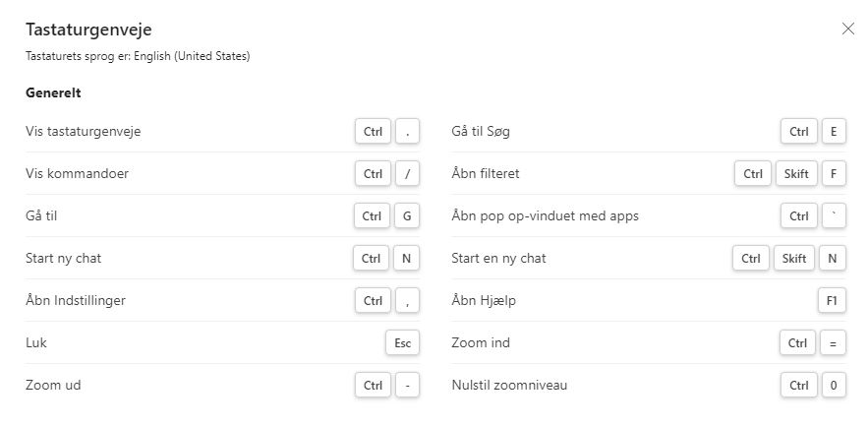868x426 pixels.
Task: Click the Generelt section heading
Action: pos(53,93)
